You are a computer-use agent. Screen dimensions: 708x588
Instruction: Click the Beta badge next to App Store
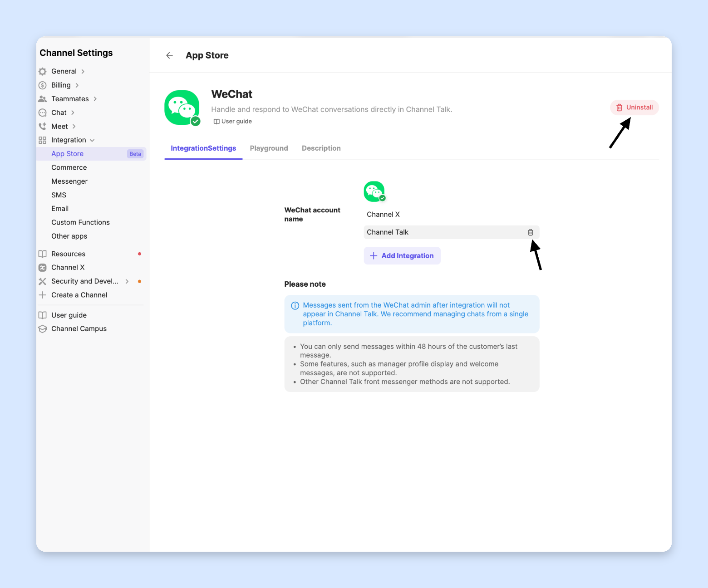135,154
